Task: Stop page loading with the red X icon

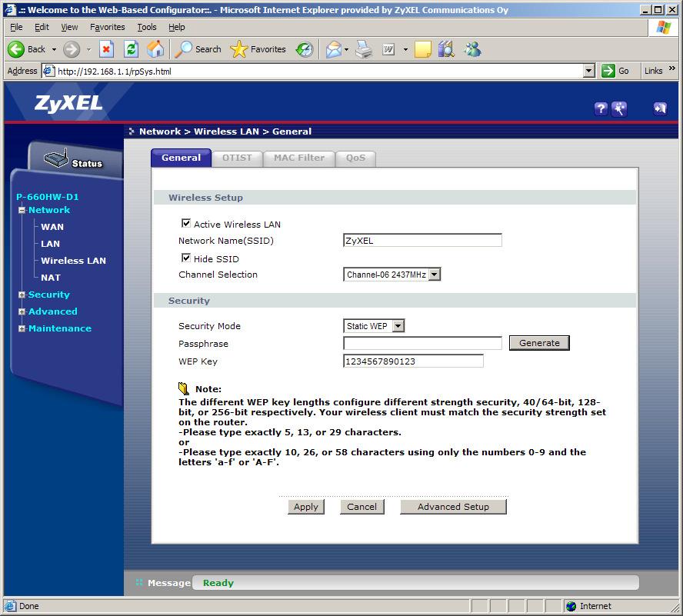Action: (x=106, y=49)
